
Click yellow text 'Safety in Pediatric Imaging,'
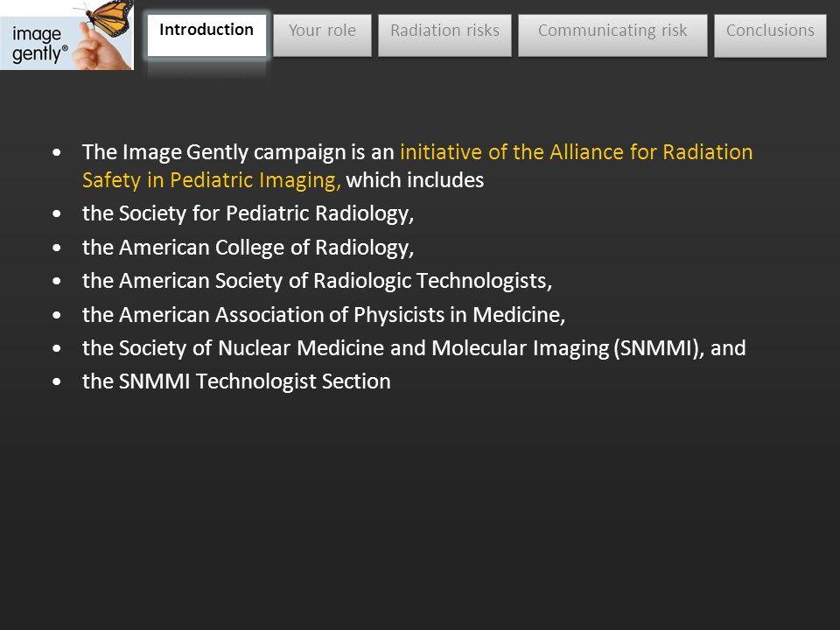212,180
